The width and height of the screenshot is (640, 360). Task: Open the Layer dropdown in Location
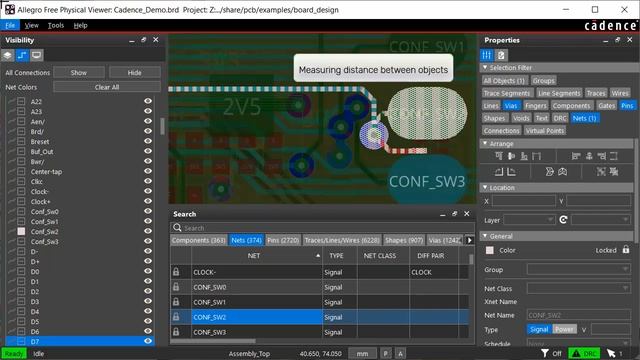click(x=529, y=220)
